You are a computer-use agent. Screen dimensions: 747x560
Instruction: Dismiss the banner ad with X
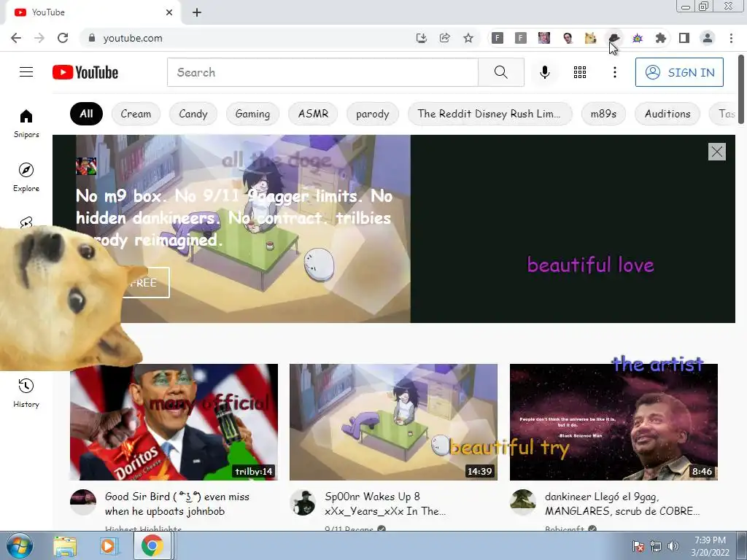click(716, 152)
